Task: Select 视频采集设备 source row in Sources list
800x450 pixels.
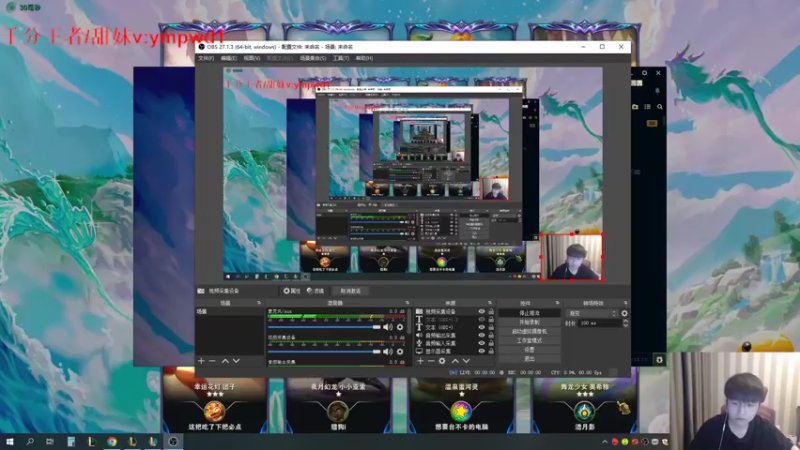Action: point(454,311)
